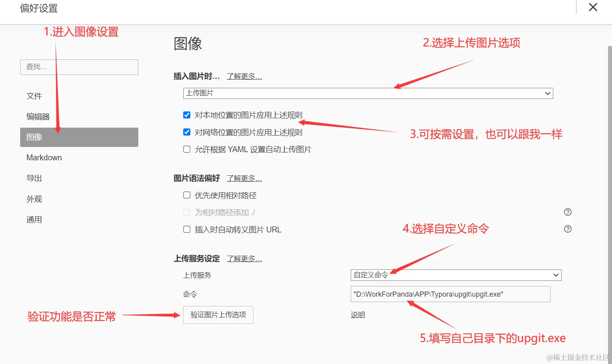Enable 插入时自动转义图片 URL checkbox
Viewport: 612px width, 364px height.
pos(187,229)
